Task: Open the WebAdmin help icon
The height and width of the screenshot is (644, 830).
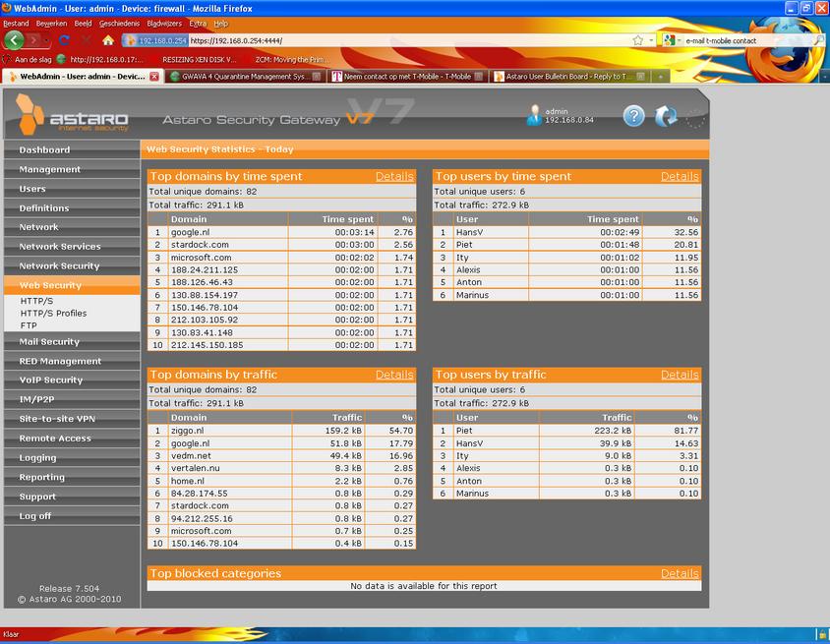Action: coord(634,116)
